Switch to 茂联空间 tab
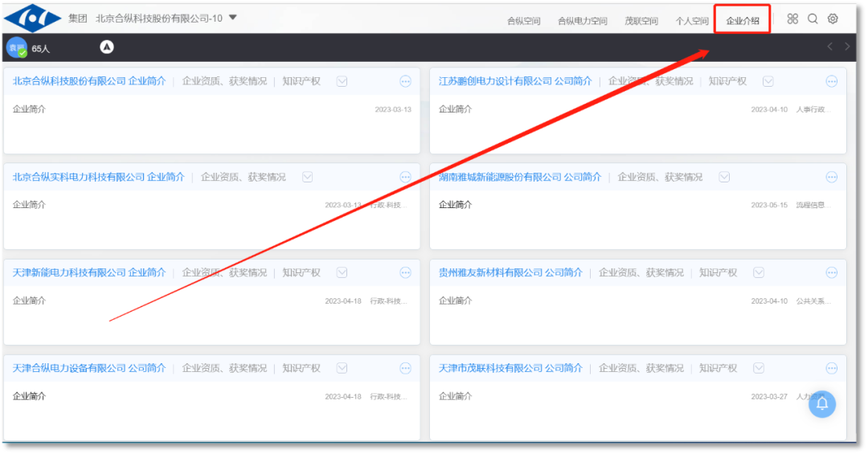 coord(641,21)
